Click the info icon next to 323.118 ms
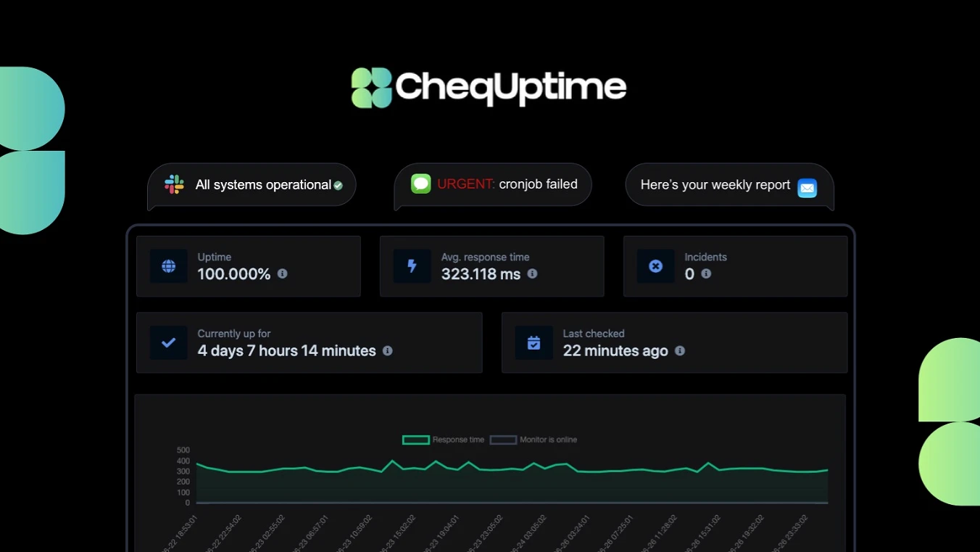 click(x=532, y=273)
